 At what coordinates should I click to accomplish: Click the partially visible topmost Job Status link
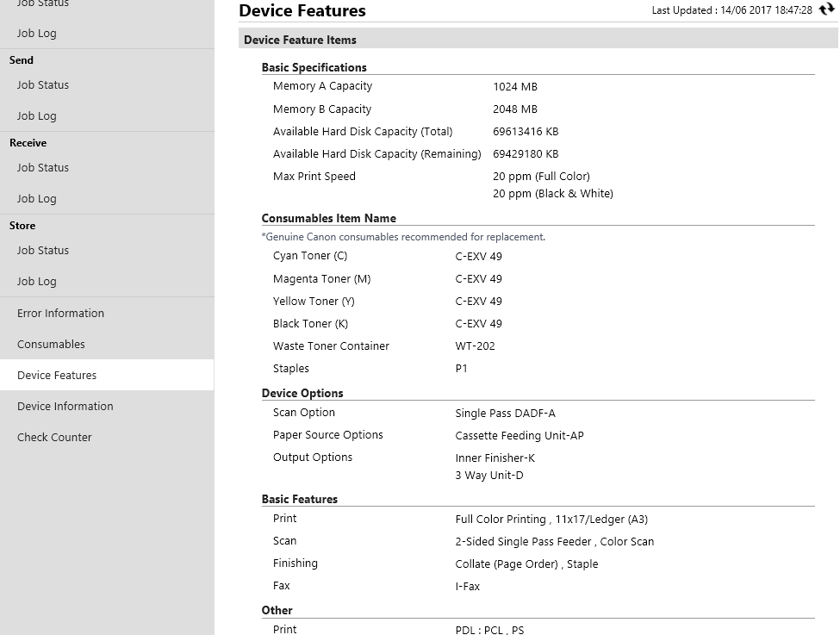click(x=43, y=4)
